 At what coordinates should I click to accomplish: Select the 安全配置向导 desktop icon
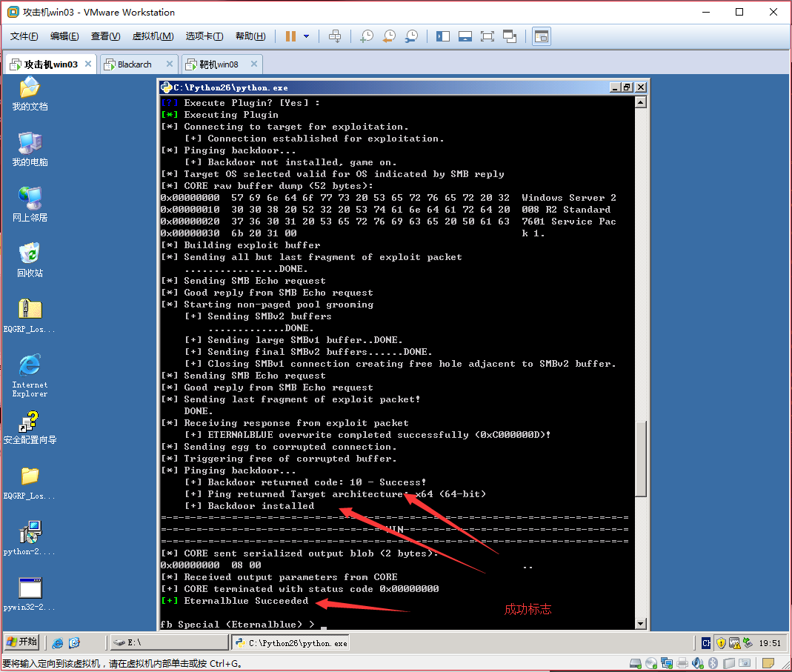click(30, 428)
